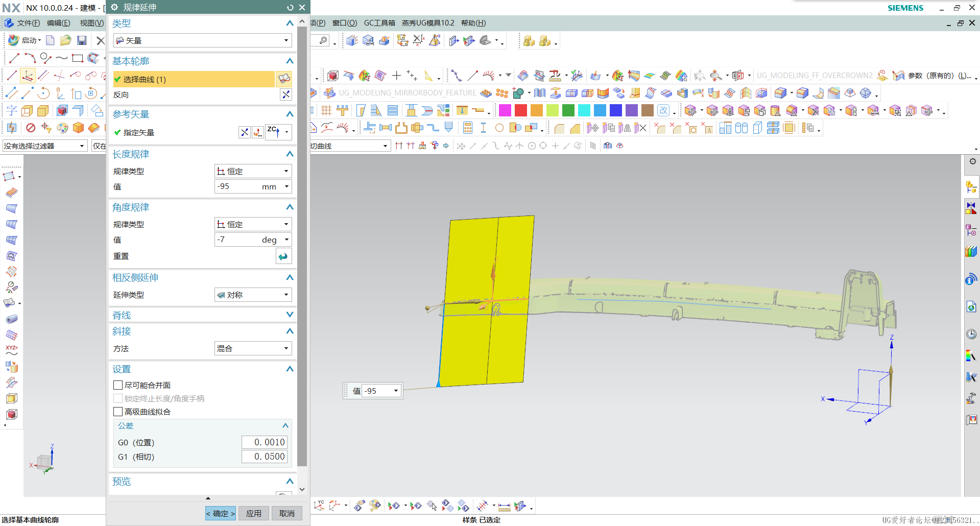Click the reverse vector icon in 指定矢量 row

click(x=245, y=132)
